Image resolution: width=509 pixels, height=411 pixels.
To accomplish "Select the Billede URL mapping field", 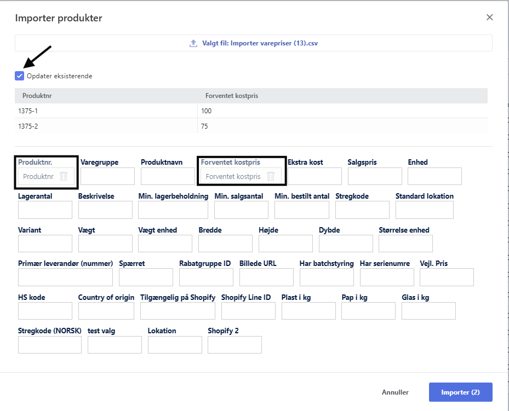I will (266, 277).
